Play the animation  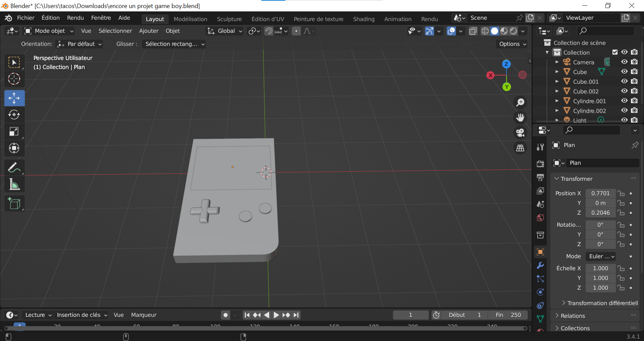pos(276,315)
